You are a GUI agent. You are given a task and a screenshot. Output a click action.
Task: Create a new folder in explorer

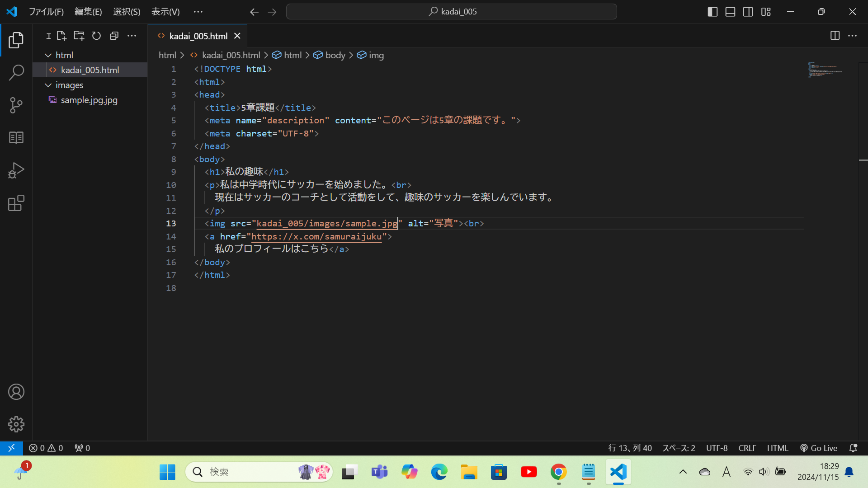tap(79, 36)
